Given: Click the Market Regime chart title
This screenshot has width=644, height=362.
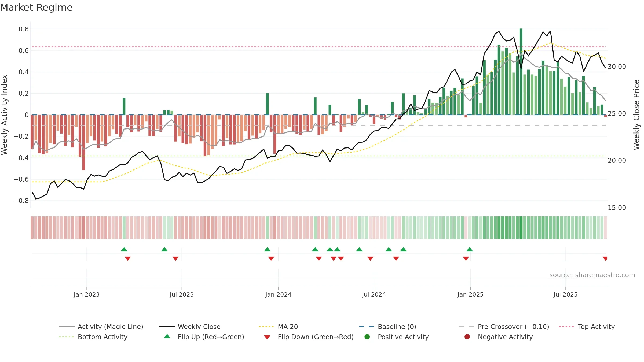Looking at the screenshot, I should [36, 8].
